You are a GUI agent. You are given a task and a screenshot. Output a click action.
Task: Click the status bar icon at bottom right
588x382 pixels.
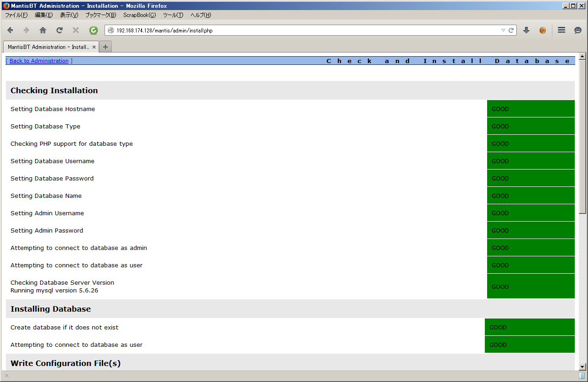(x=582, y=376)
